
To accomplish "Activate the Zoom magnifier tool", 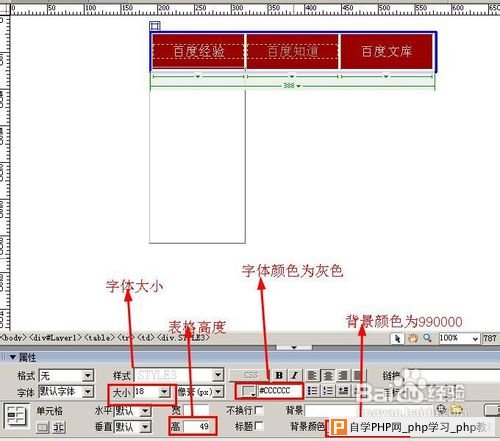I will coord(427,338).
